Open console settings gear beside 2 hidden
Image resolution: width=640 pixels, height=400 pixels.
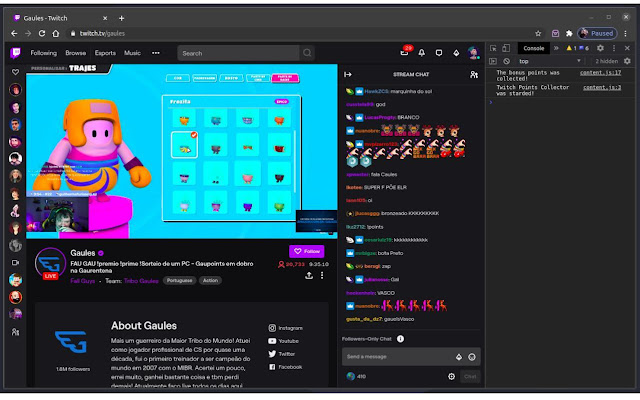[x=627, y=61]
